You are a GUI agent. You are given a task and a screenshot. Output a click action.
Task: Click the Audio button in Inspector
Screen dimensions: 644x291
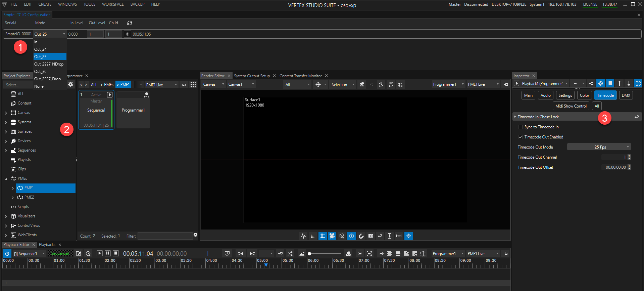tap(545, 95)
